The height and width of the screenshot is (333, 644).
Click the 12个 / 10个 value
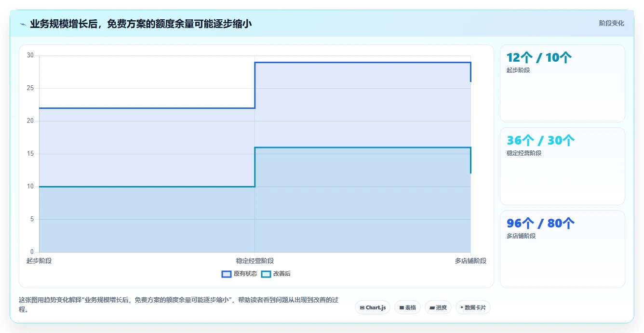click(x=539, y=58)
